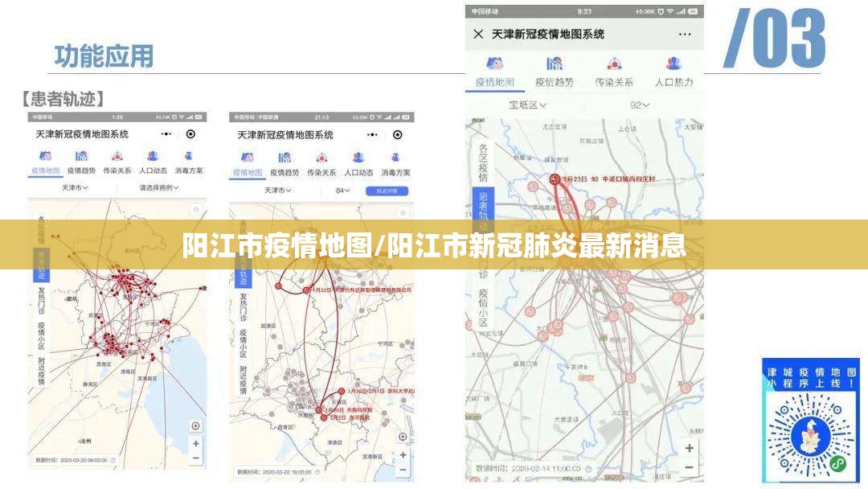Select 疫情小区 side tab on left phone
The width and height of the screenshot is (868, 489).
(41, 336)
